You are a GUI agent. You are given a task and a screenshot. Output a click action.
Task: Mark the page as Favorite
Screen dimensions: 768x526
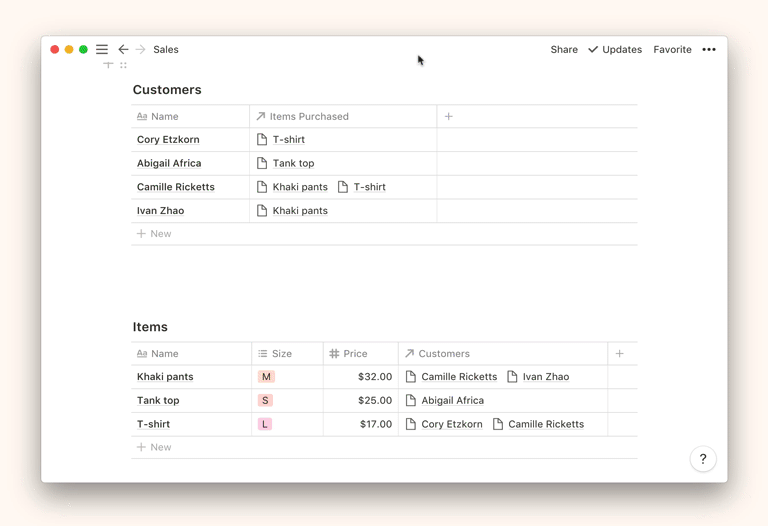pos(672,49)
